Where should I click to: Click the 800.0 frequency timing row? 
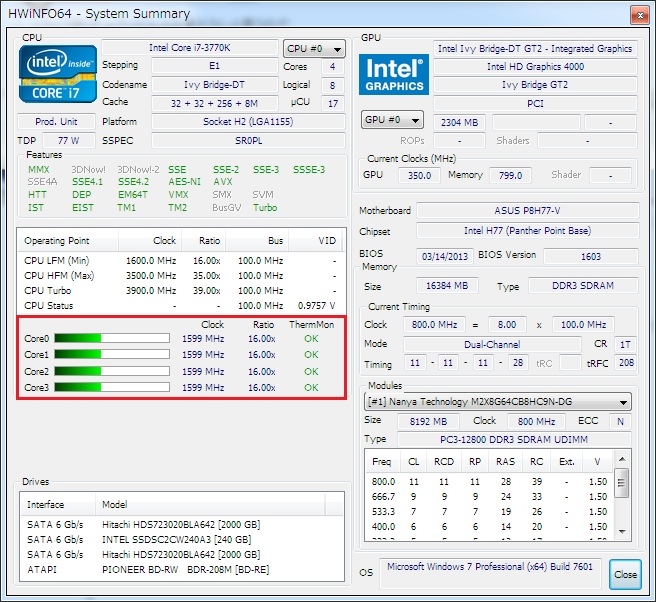pos(489,482)
